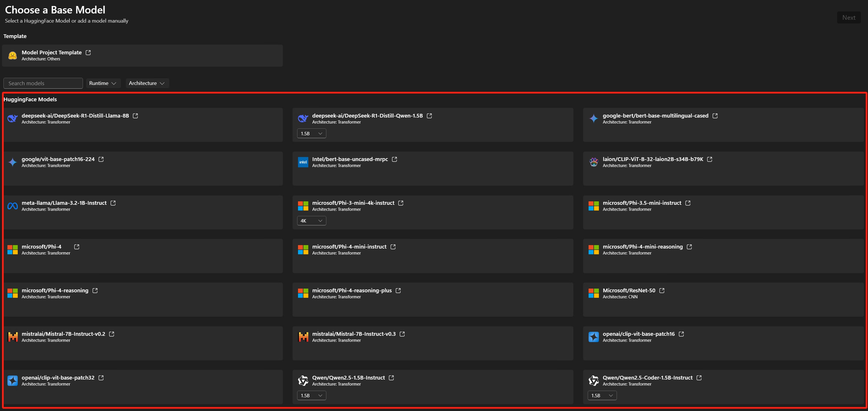Open the external link for google-bert/bert-base-multilingual-cased
This screenshot has width=868, height=411.
click(715, 116)
